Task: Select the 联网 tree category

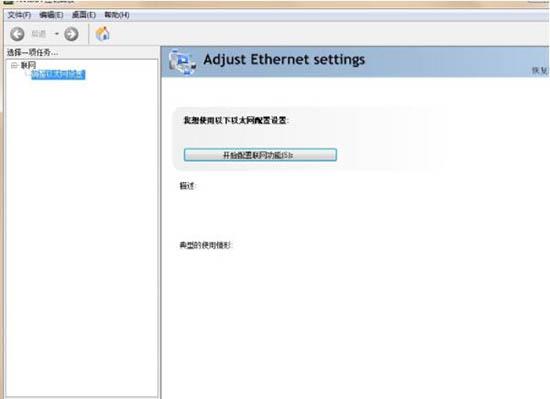Action: (28, 65)
